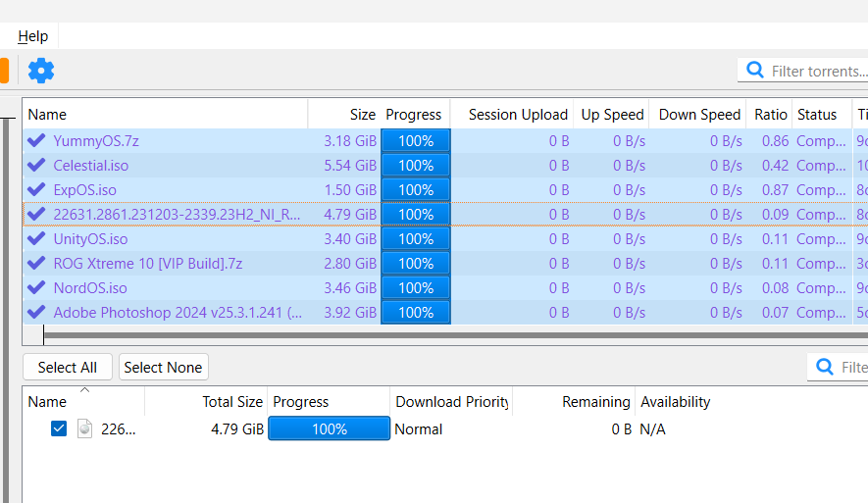Sort by Down Speed column header
Viewport: 868px width, 503px height.
coord(697,115)
